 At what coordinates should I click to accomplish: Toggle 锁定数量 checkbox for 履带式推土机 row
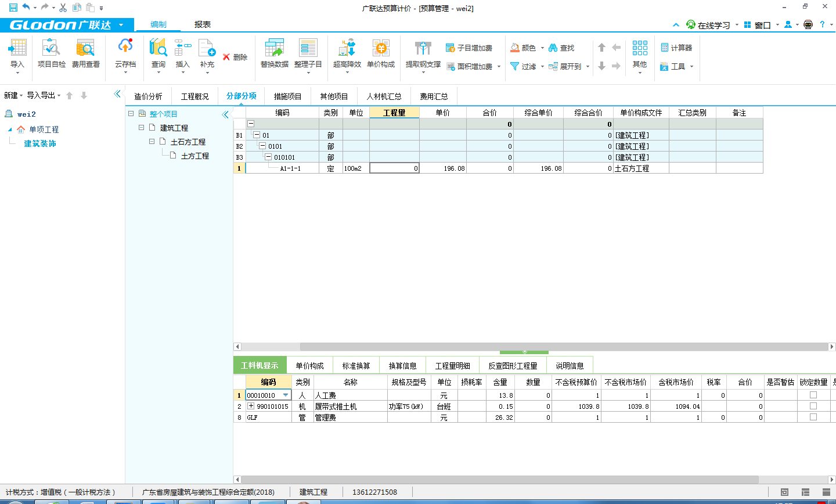point(813,406)
